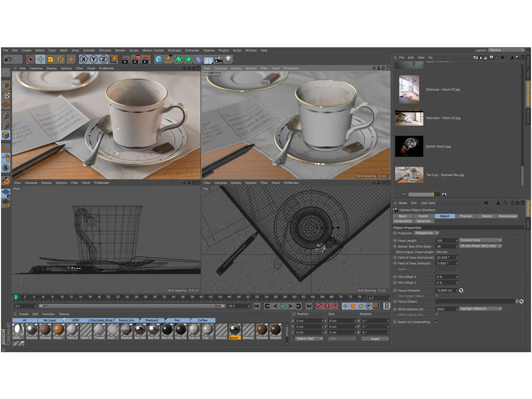Click Record Active Objects red button

point(319,306)
